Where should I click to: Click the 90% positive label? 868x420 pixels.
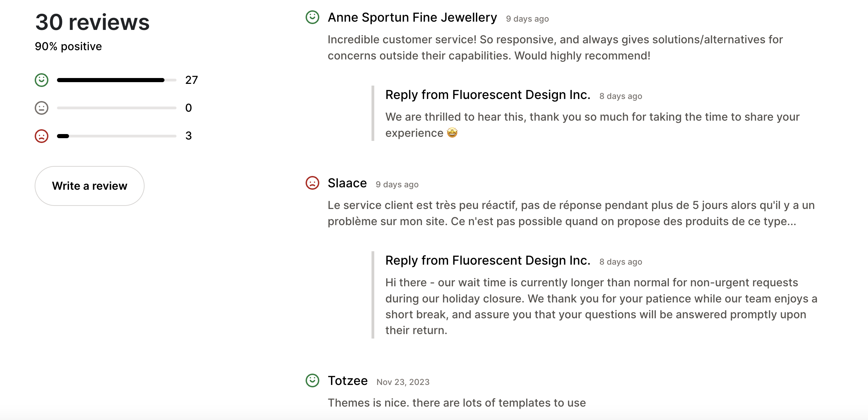(68, 46)
